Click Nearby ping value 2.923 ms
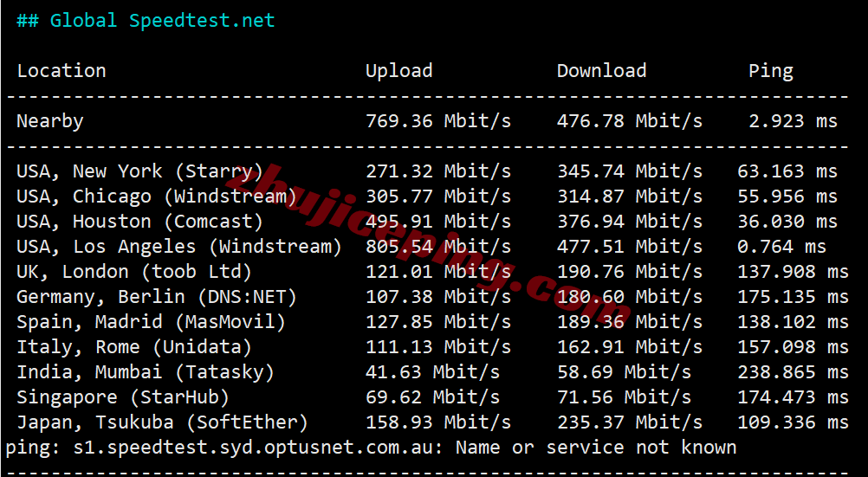This screenshot has height=477, width=868. point(794,121)
